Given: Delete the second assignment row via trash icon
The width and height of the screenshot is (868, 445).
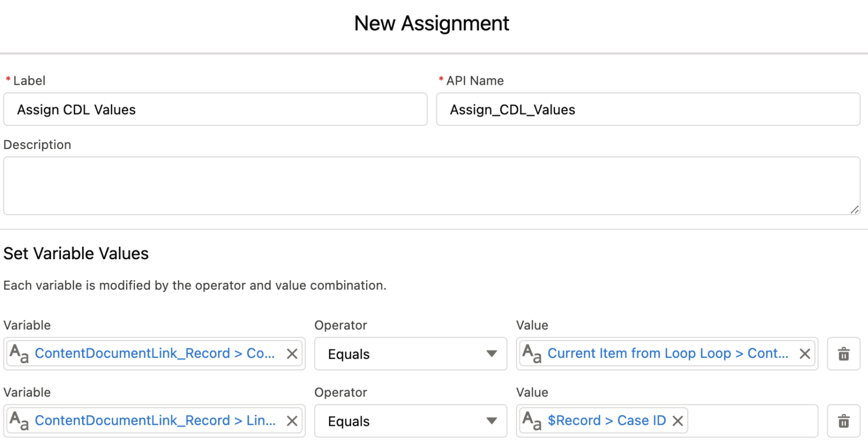Looking at the screenshot, I should click(843, 421).
